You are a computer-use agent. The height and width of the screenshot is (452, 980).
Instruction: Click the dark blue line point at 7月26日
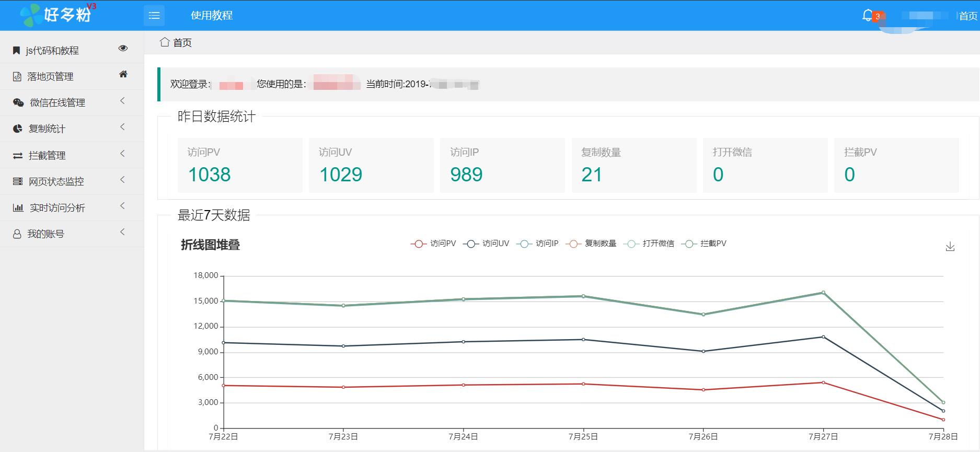704,351
